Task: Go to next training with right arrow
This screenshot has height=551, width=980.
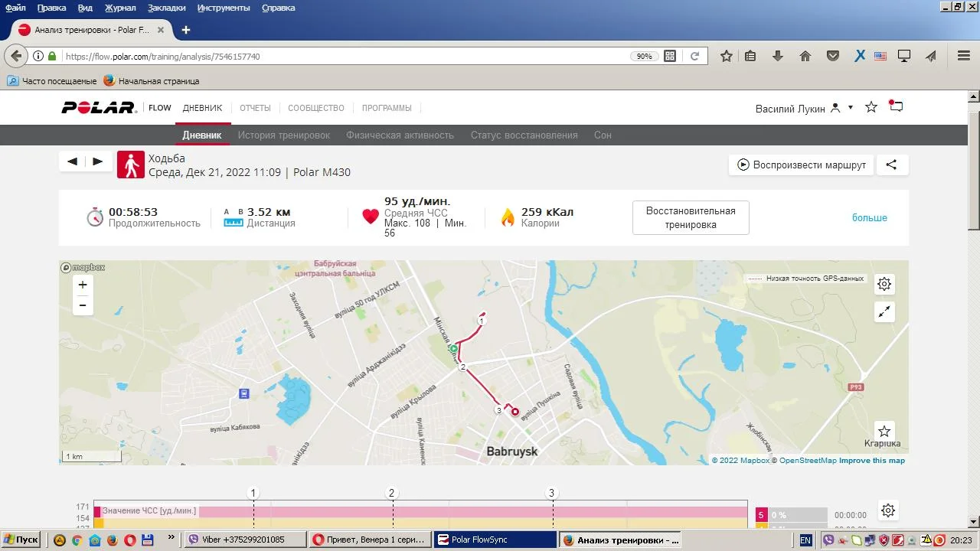Action: click(98, 161)
